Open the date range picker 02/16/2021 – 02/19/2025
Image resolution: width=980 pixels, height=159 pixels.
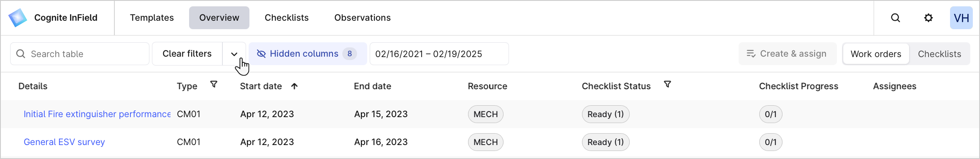439,54
